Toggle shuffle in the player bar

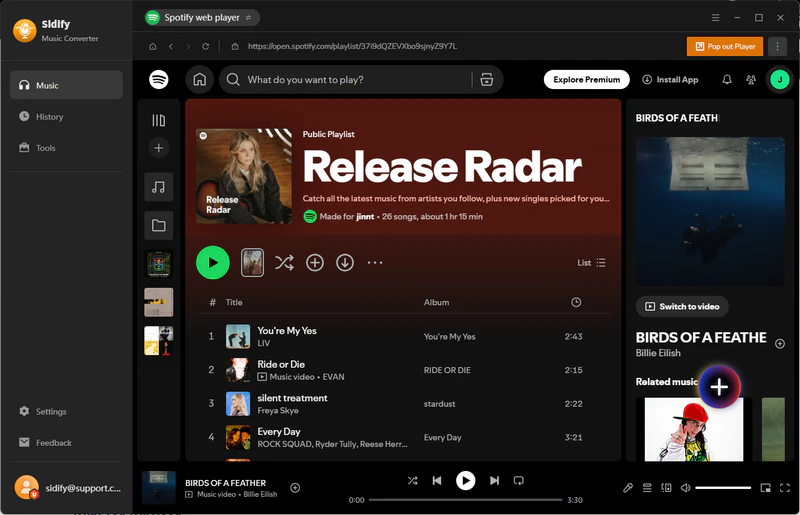(412, 480)
